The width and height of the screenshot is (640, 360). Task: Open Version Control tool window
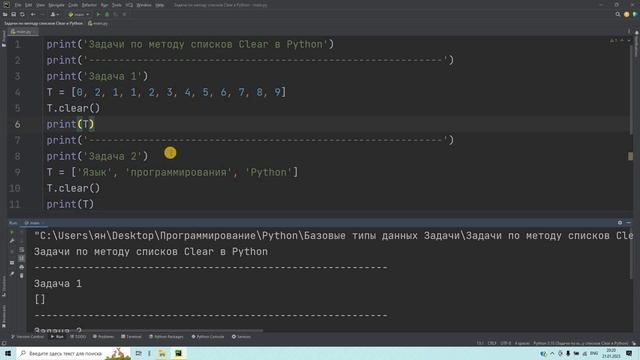27,337
